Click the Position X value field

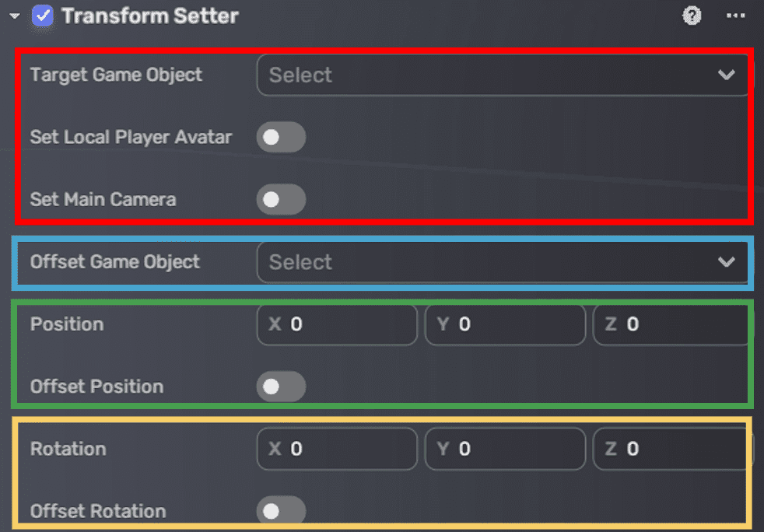pos(335,324)
